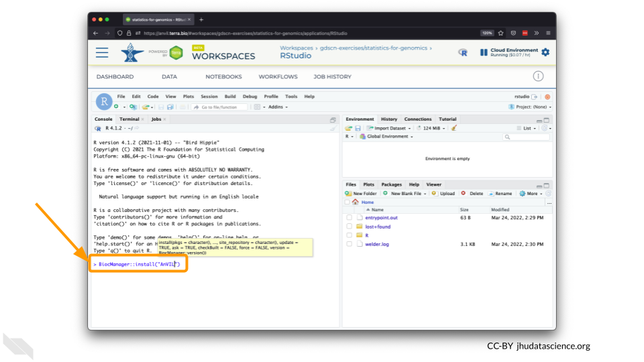Open the welder.log file link
This screenshot has height=362, width=644.
[377, 244]
